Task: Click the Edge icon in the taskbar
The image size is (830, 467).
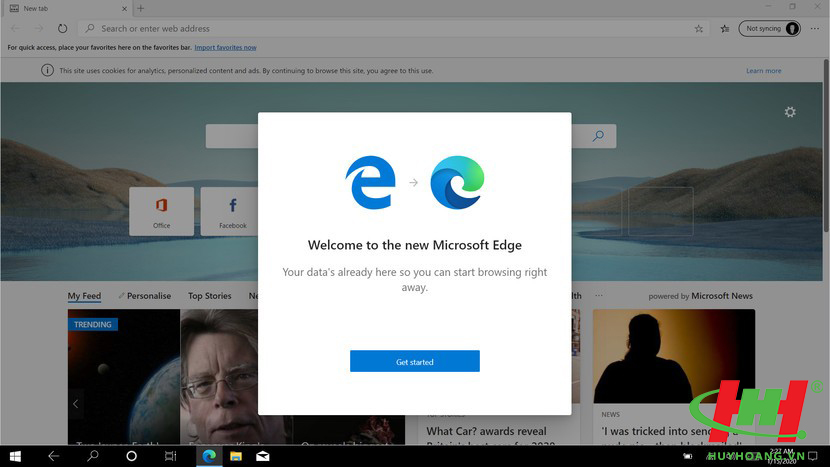Action: coord(209,456)
